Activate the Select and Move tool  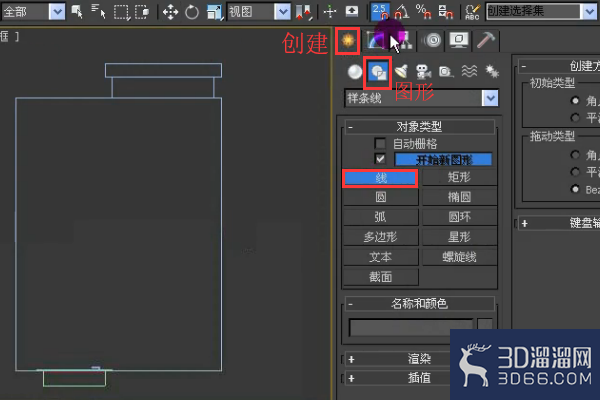pos(170,12)
